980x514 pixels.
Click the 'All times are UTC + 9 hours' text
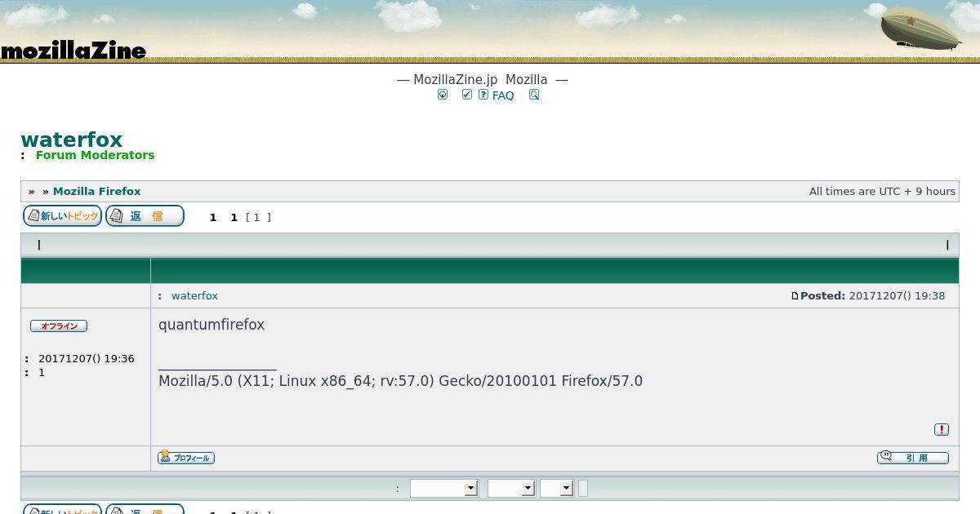pos(882,191)
